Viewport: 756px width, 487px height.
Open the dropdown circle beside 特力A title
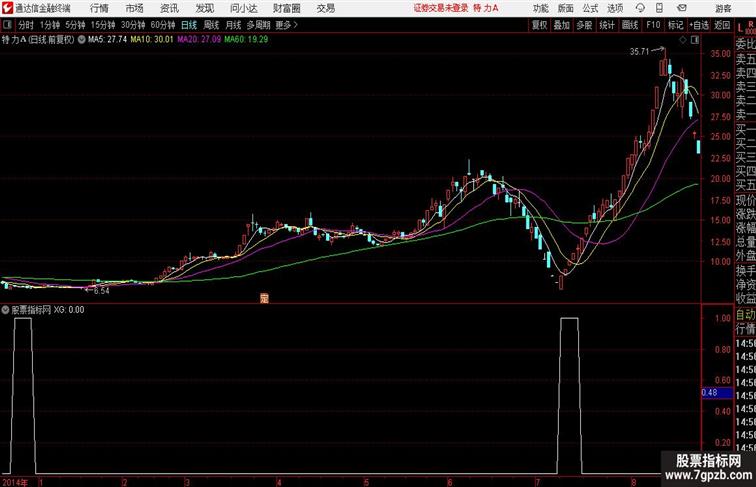pos(81,40)
